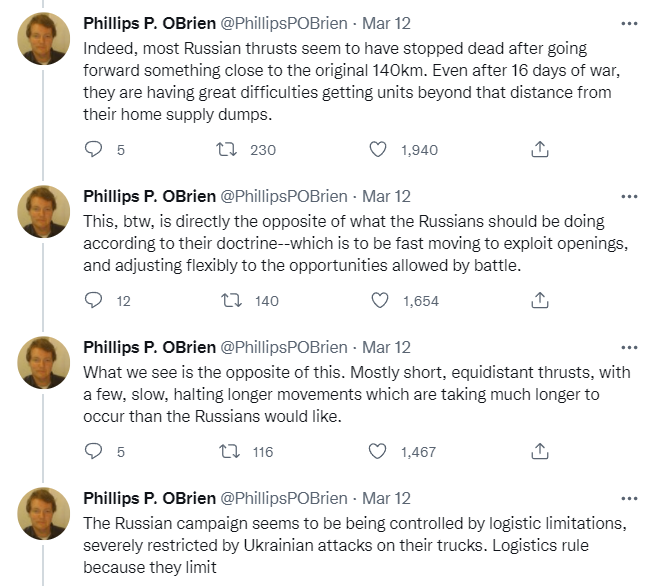Reply to the equidistant thrusts tweet
The width and height of the screenshot is (650, 586).
tap(93, 451)
